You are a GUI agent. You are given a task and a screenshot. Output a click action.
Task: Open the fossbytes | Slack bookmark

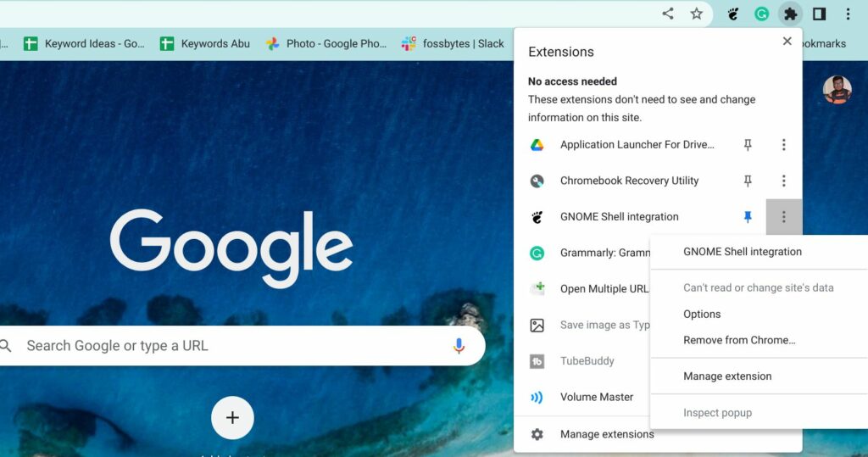pos(453,44)
